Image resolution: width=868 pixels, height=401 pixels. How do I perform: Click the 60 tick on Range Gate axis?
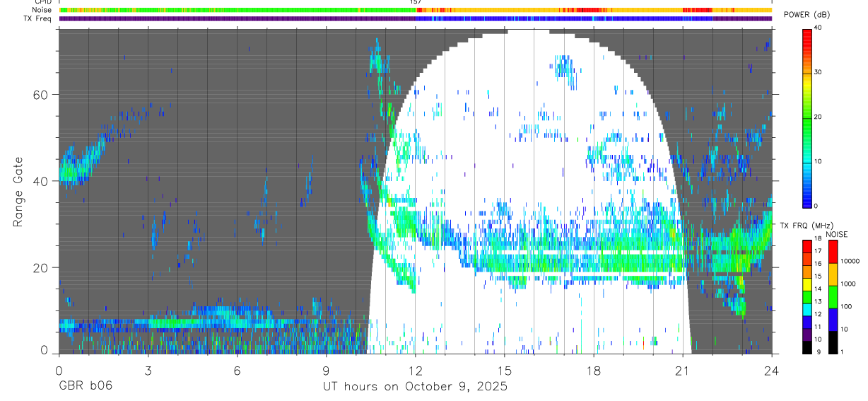[x=42, y=95]
